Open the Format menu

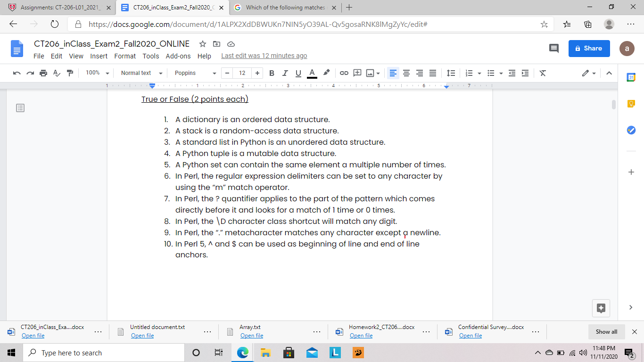click(x=124, y=56)
